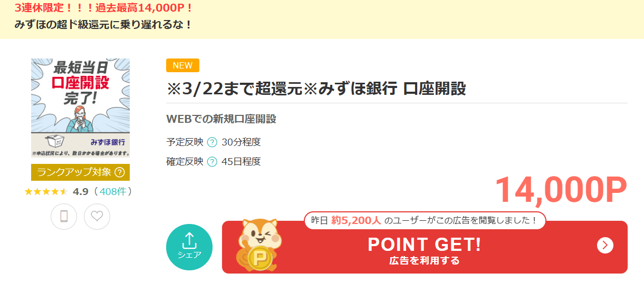Click the 広告を利用する text
This screenshot has height=283, width=644.
pyautogui.click(x=425, y=261)
